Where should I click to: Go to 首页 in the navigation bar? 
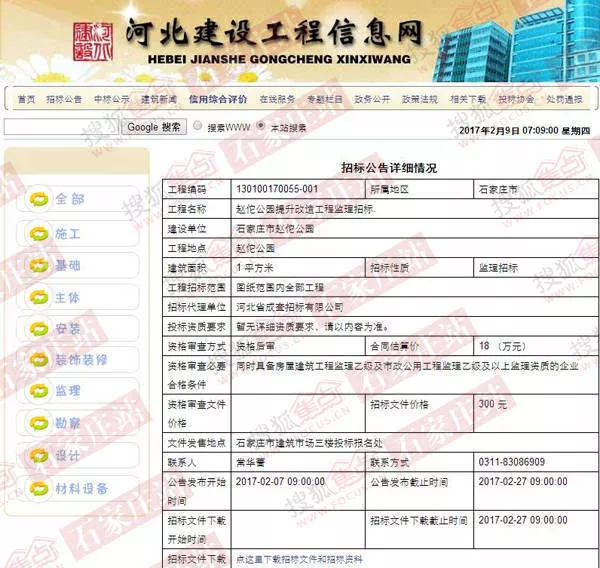pyautogui.click(x=26, y=99)
